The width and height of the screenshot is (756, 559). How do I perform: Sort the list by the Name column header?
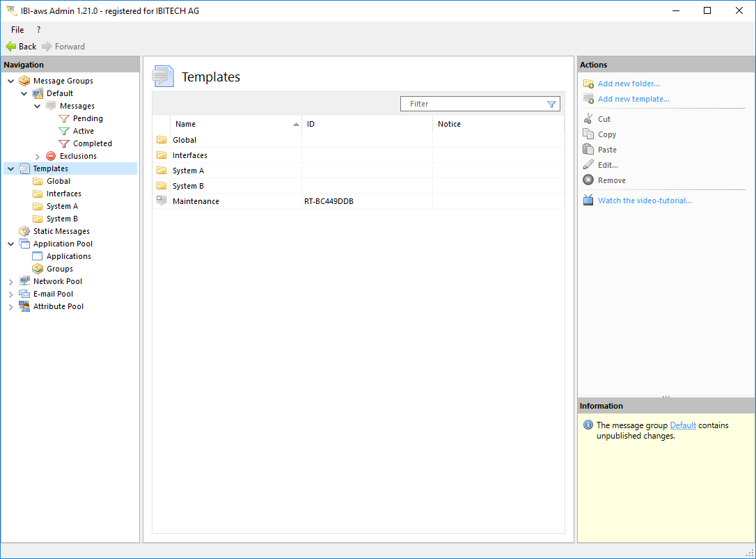[185, 124]
